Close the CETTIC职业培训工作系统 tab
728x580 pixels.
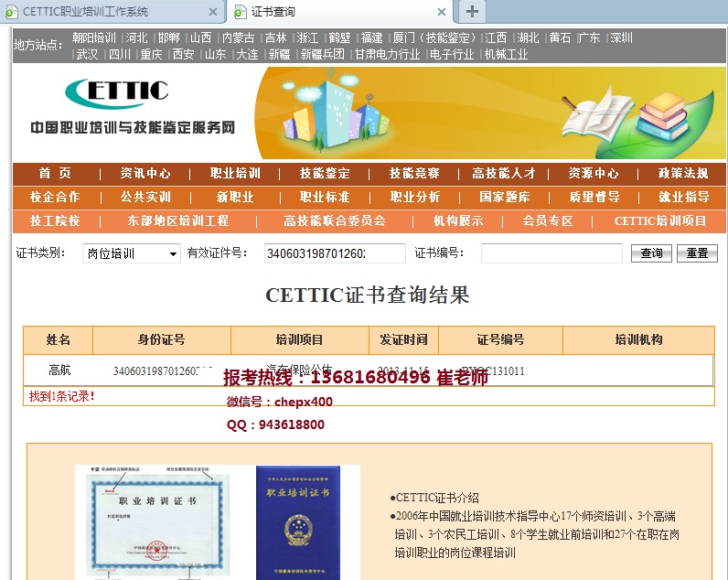pyautogui.click(x=213, y=12)
